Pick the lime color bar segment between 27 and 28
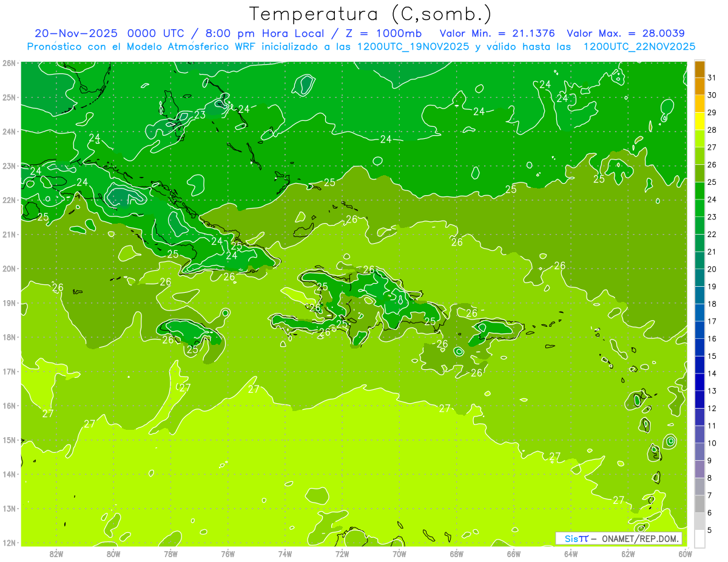This screenshot has height=562, width=728. 699,139
